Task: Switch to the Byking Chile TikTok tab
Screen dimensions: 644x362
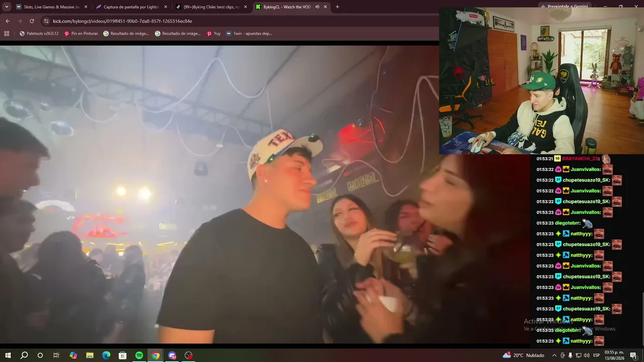Action: point(211,7)
